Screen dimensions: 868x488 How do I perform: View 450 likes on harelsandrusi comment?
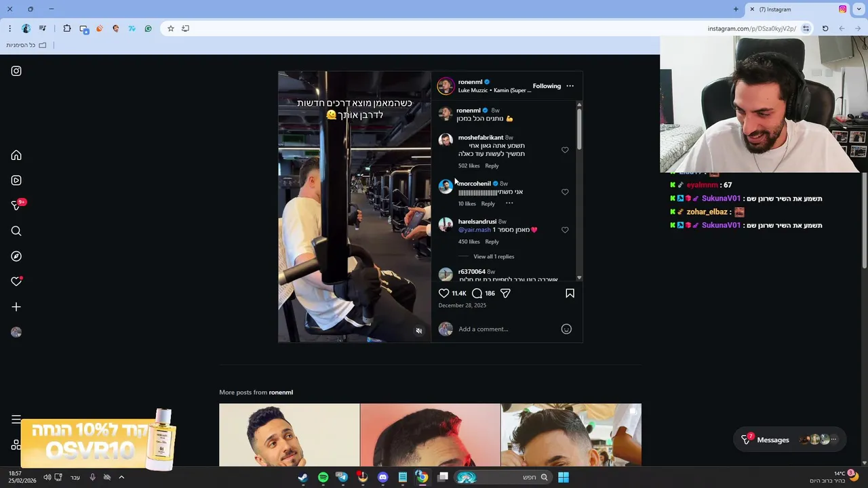click(x=469, y=241)
